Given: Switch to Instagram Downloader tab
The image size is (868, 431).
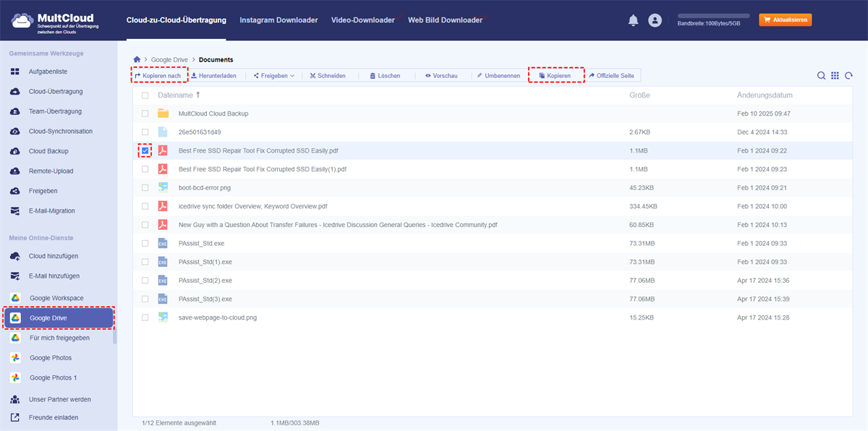Looking at the screenshot, I should click(278, 20).
